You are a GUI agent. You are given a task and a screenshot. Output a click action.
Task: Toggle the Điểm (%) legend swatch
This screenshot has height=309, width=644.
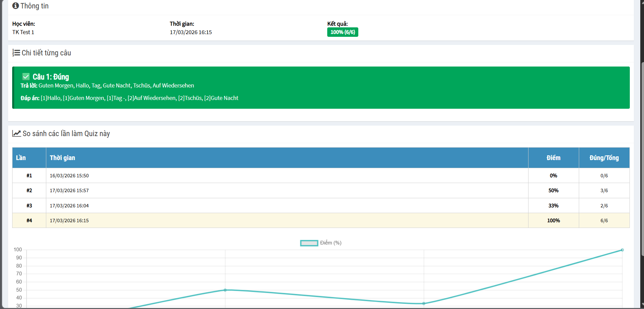click(309, 243)
